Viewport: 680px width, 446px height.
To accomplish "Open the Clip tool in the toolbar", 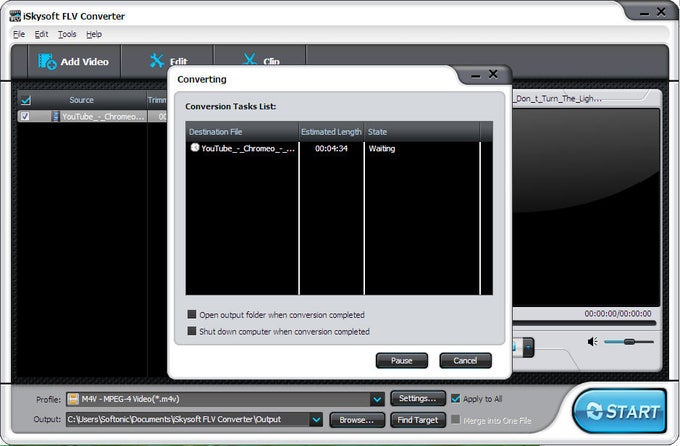I will tap(261, 61).
